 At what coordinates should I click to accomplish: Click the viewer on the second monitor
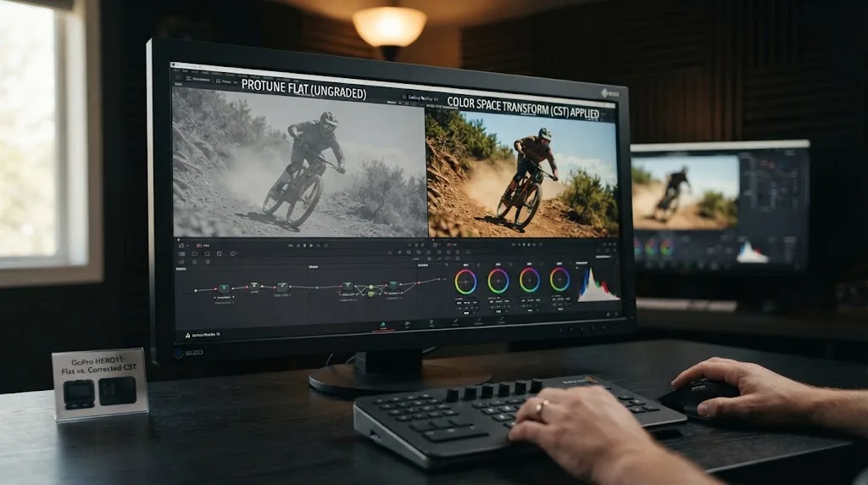[x=685, y=192]
